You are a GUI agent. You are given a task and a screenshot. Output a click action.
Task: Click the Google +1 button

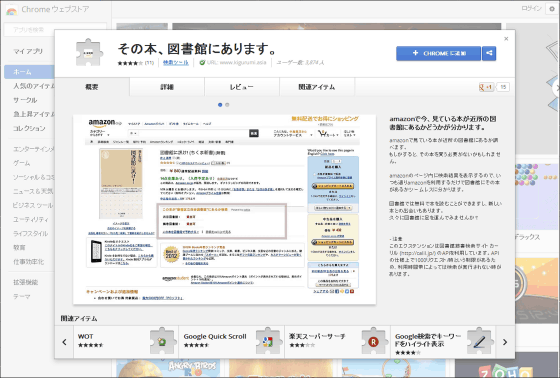click(486, 87)
